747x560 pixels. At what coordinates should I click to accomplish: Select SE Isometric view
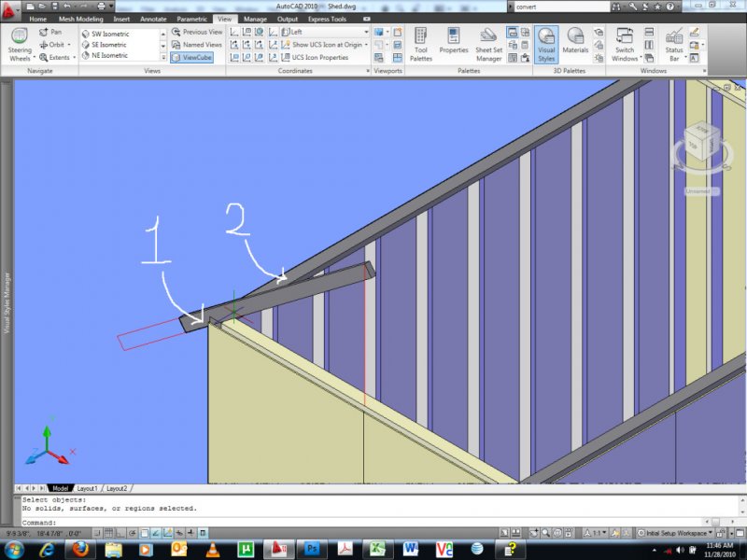pyautogui.click(x=105, y=45)
